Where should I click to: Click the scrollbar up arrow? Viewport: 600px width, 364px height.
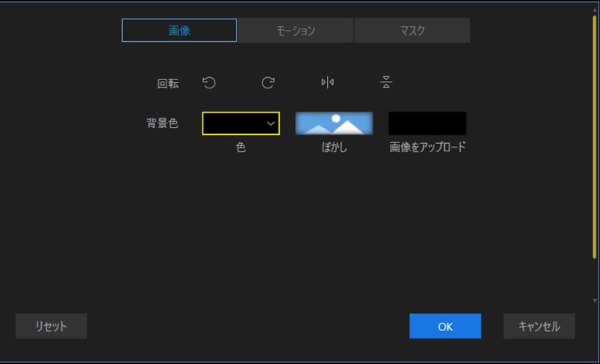[x=595, y=10]
